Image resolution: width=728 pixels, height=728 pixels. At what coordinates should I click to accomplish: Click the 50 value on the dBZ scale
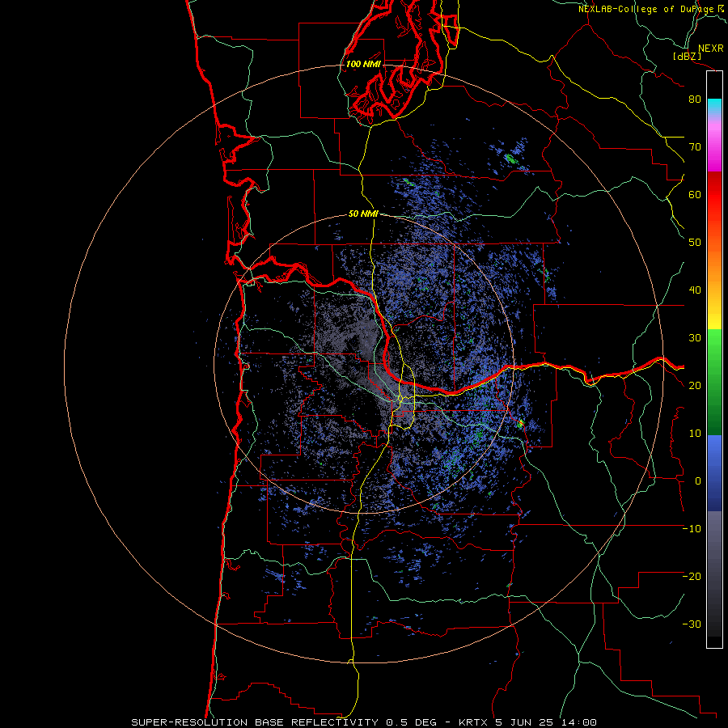coord(695,243)
